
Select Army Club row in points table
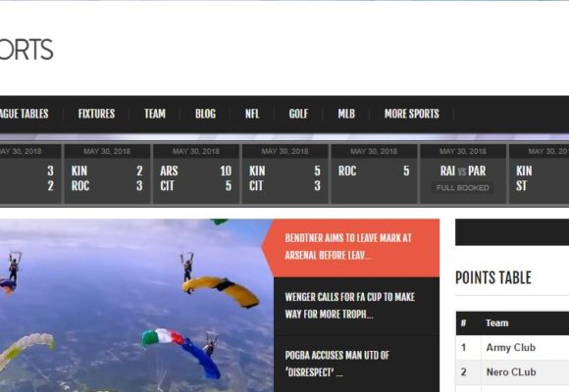point(512,347)
